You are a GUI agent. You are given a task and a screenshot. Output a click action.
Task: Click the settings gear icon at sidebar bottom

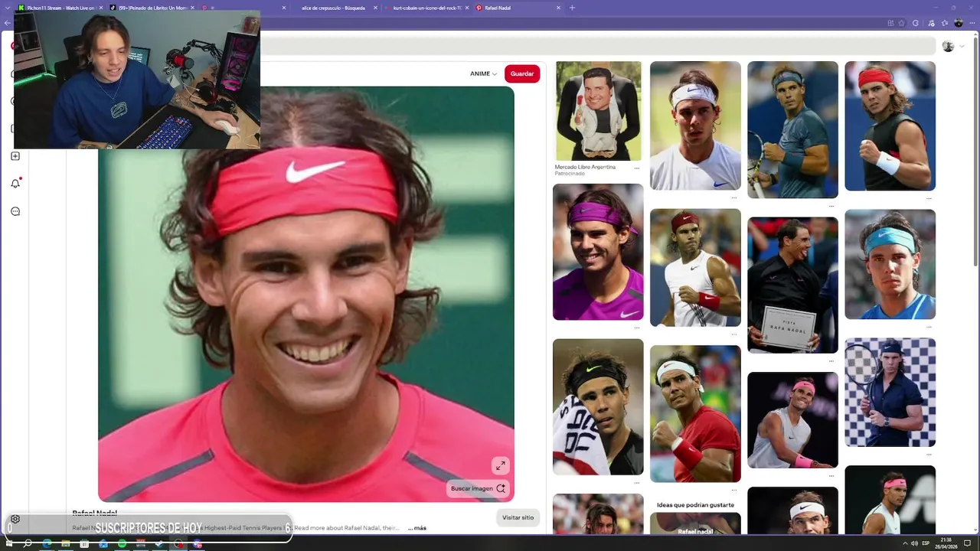click(x=15, y=519)
